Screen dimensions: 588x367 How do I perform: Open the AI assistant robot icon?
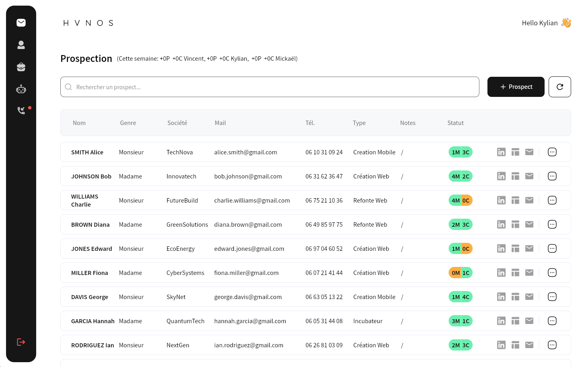click(21, 89)
